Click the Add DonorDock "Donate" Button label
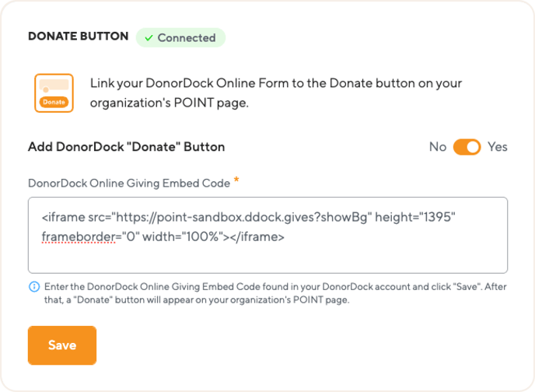The height and width of the screenshot is (392, 535). click(126, 146)
